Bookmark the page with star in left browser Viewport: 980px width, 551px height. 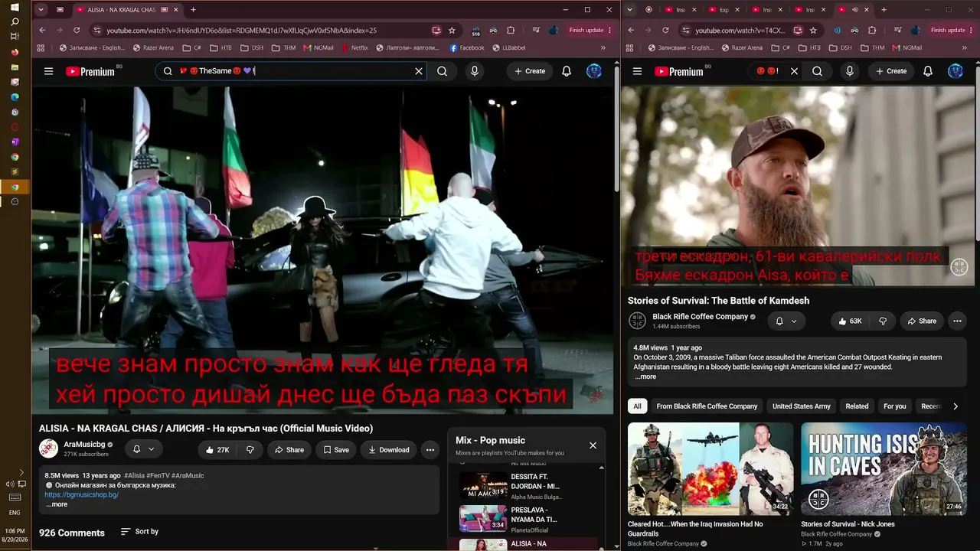452,31
